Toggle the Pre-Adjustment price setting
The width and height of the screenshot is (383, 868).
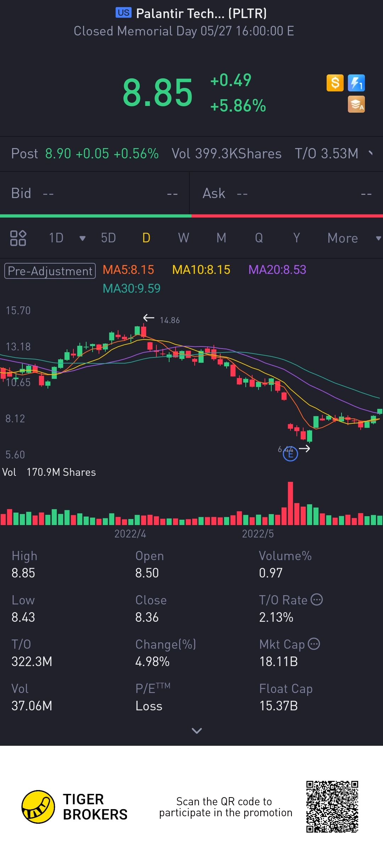[x=50, y=271]
